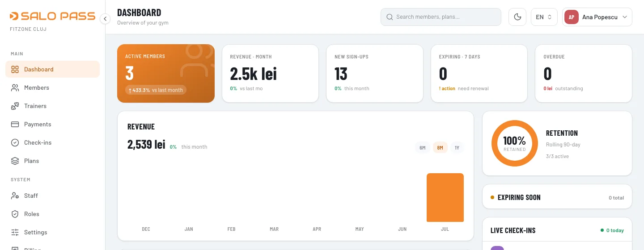The width and height of the screenshot is (644, 250).
Task: Open the Overdue card
Action: pyautogui.click(x=584, y=73)
